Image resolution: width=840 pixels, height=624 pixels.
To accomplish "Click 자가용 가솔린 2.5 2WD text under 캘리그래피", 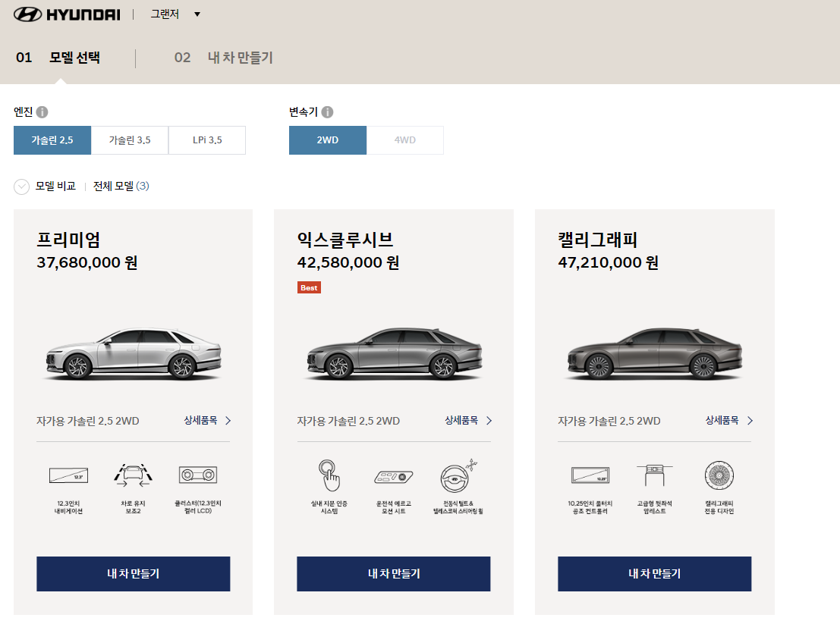I will (x=609, y=421).
